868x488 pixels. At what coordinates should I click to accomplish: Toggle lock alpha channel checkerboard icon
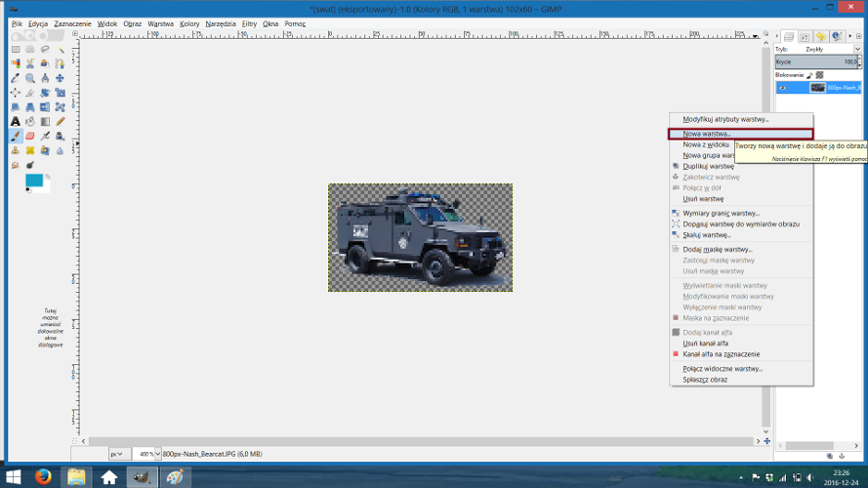click(820, 75)
